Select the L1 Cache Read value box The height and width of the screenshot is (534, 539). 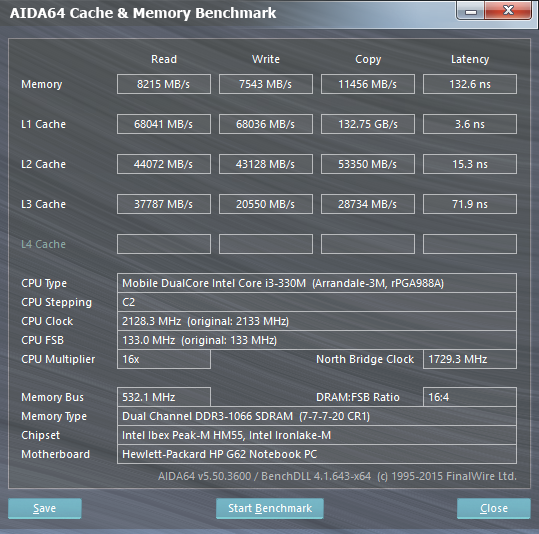click(x=164, y=124)
